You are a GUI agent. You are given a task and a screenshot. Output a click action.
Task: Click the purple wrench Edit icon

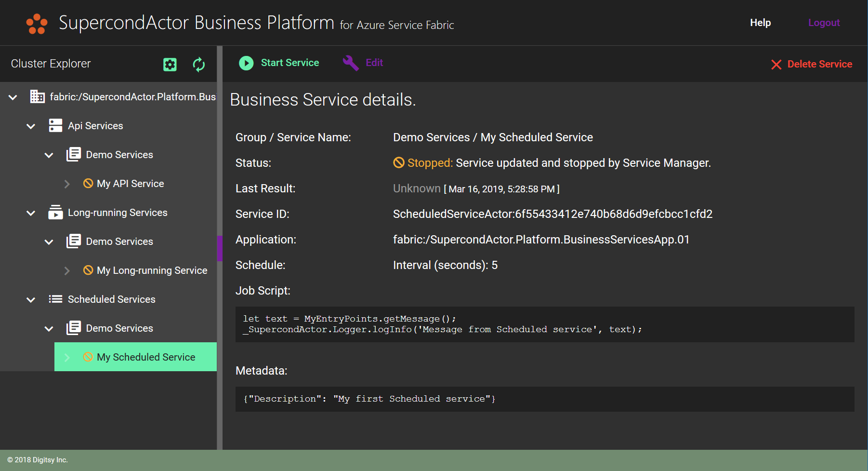click(x=351, y=63)
